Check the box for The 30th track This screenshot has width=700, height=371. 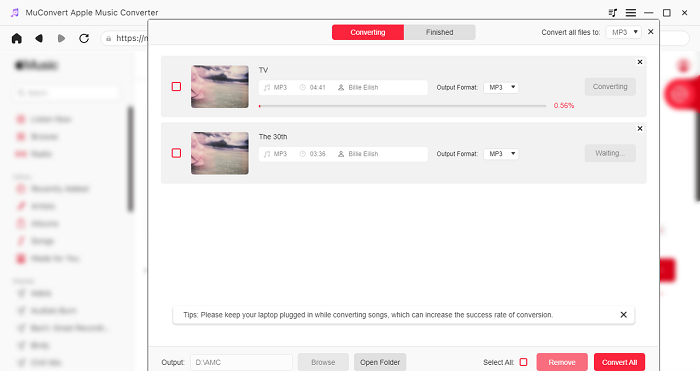176,153
